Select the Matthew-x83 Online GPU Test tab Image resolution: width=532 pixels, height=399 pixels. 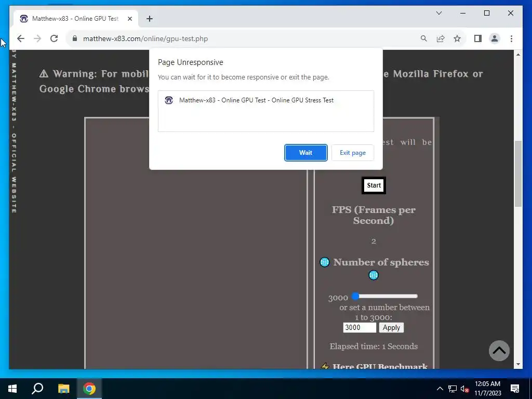[75, 19]
